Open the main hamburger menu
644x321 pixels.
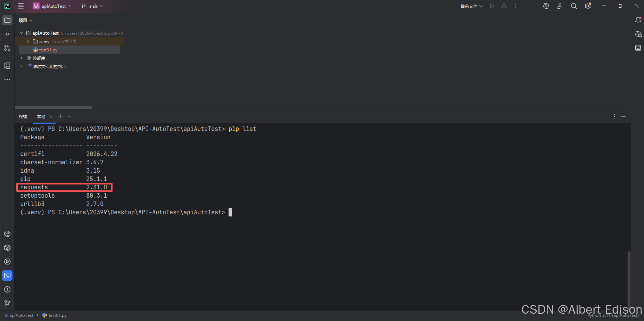(x=21, y=6)
